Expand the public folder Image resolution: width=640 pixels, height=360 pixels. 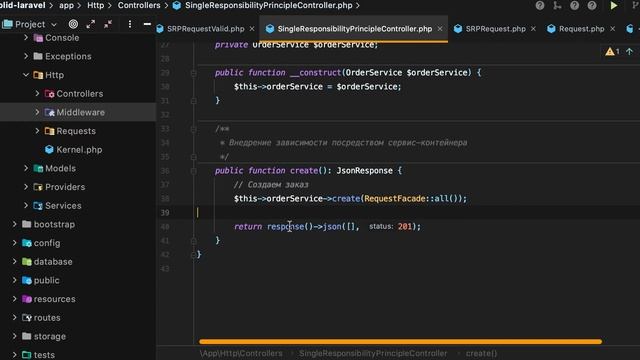coord(15,280)
